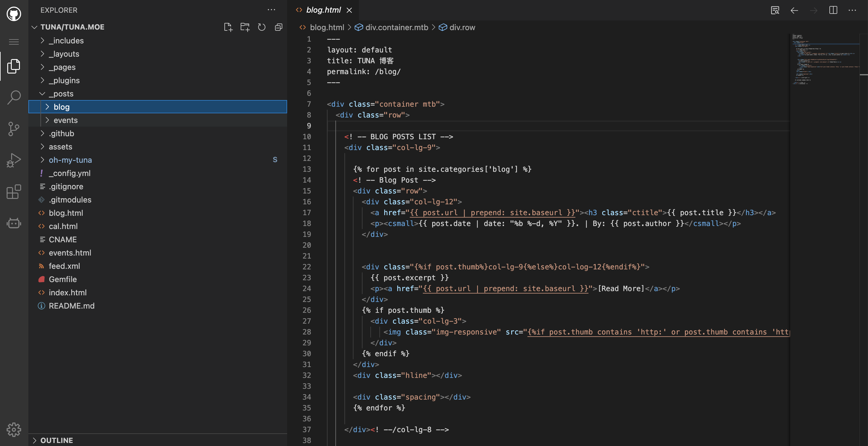This screenshot has height=446, width=868.
Task: Expand the blog subfolder
Action: (x=158, y=107)
